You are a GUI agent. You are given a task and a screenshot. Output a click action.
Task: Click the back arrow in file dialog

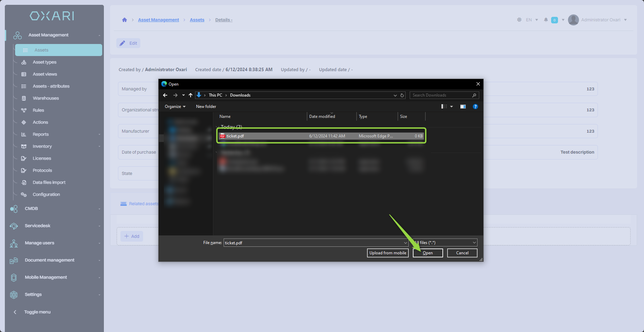pos(165,95)
